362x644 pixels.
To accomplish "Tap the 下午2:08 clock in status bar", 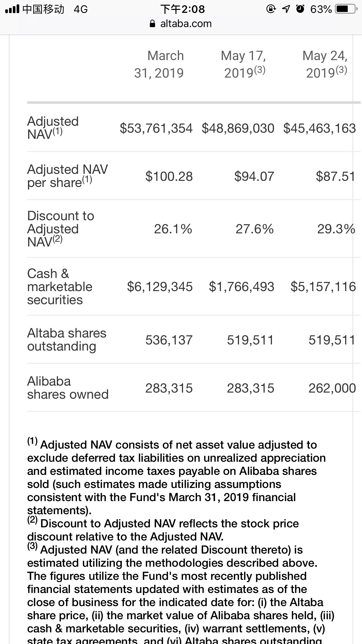I will pos(183,9).
